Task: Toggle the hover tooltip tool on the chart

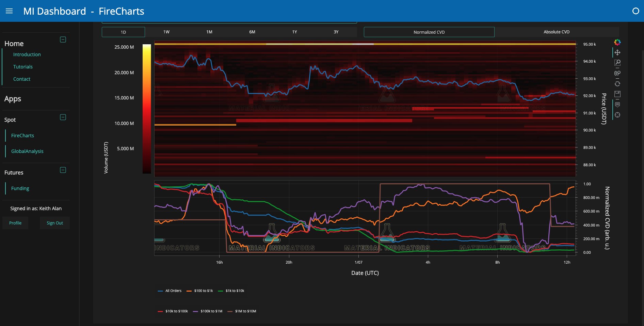Action: click(618, 105)
